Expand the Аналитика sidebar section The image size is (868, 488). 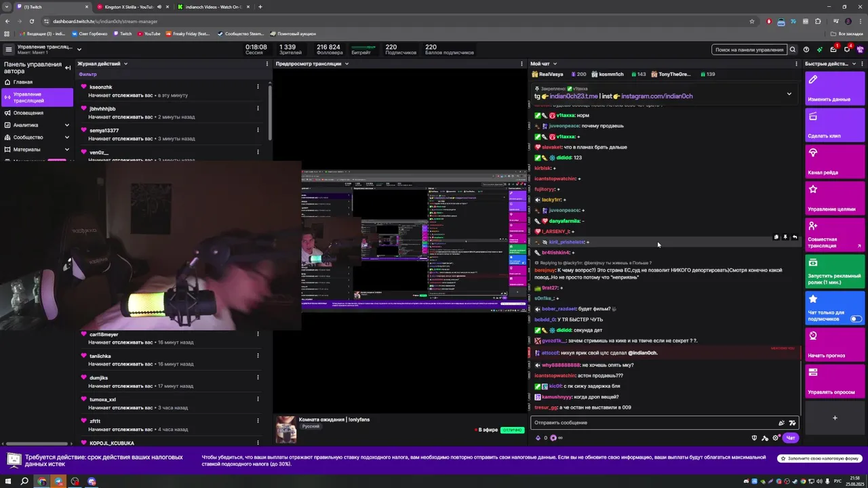click(66, 125)
